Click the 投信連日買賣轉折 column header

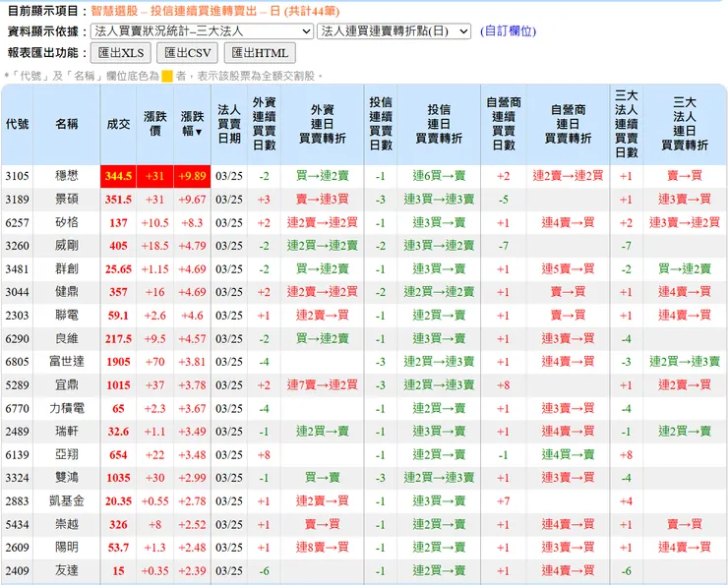(x=439, y=124)
